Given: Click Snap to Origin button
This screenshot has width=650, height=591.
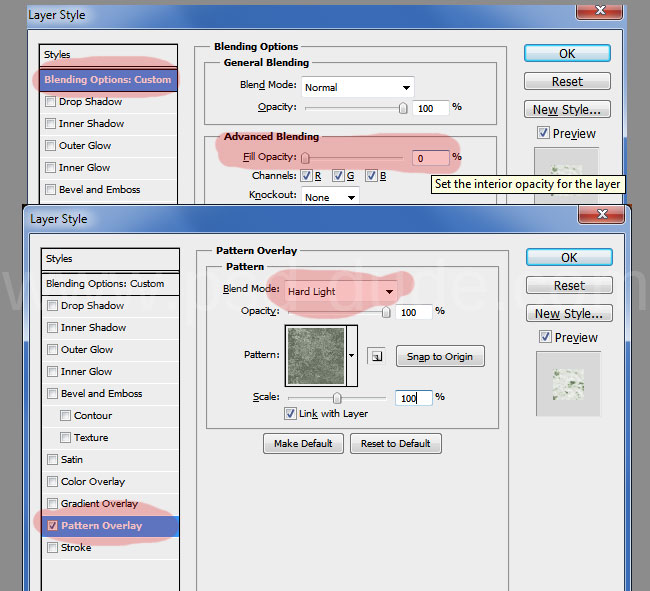Looking at the screenshot, I should click(440, 356).
